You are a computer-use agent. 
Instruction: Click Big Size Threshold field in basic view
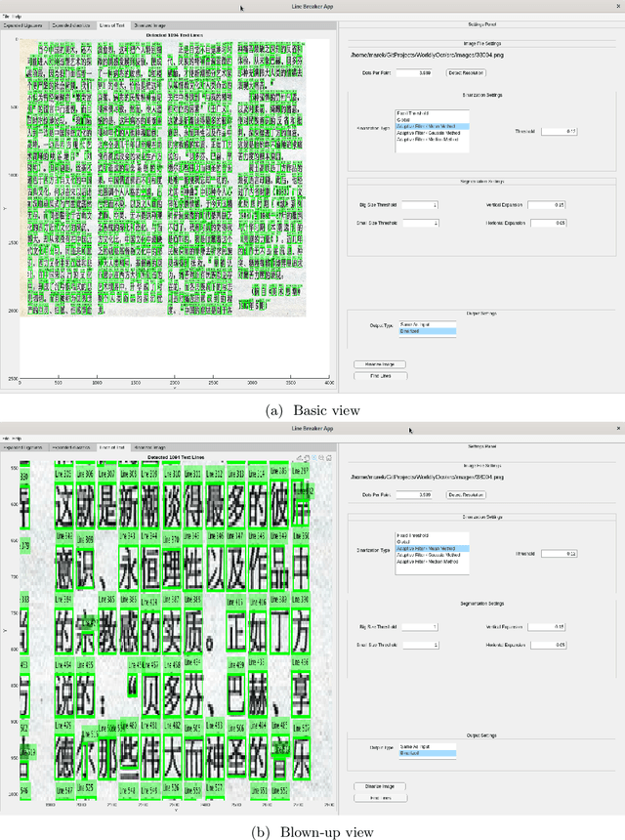click(420, 204)
